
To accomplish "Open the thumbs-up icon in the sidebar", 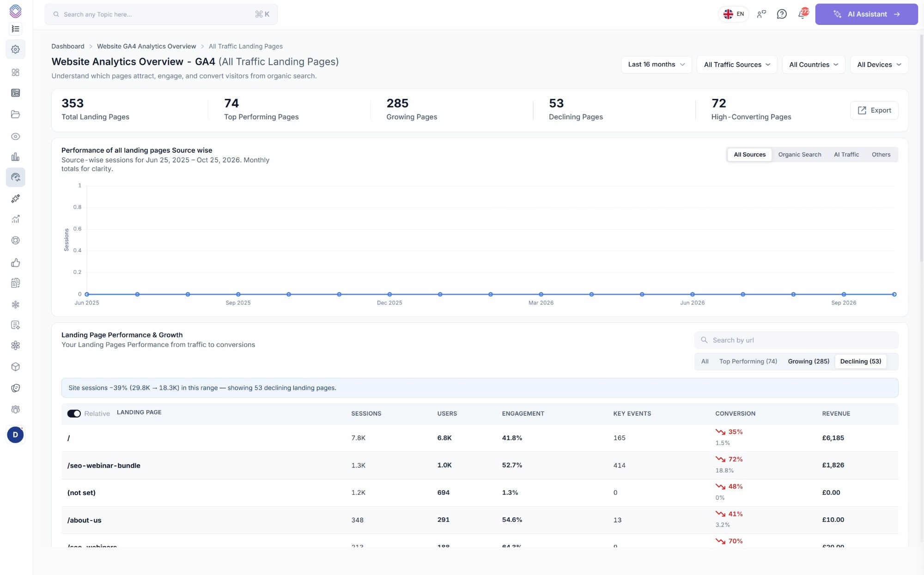I will point(15,263).
